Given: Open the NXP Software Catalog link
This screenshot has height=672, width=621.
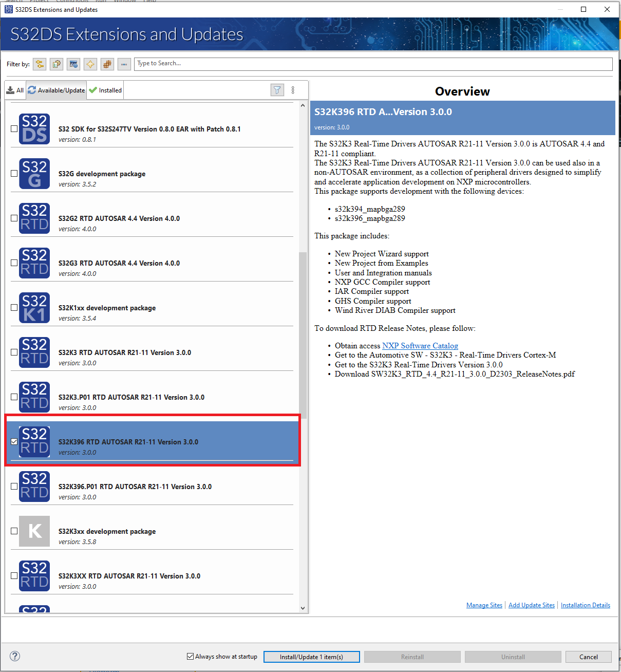Looking at the screenshot, I should 420,346.
